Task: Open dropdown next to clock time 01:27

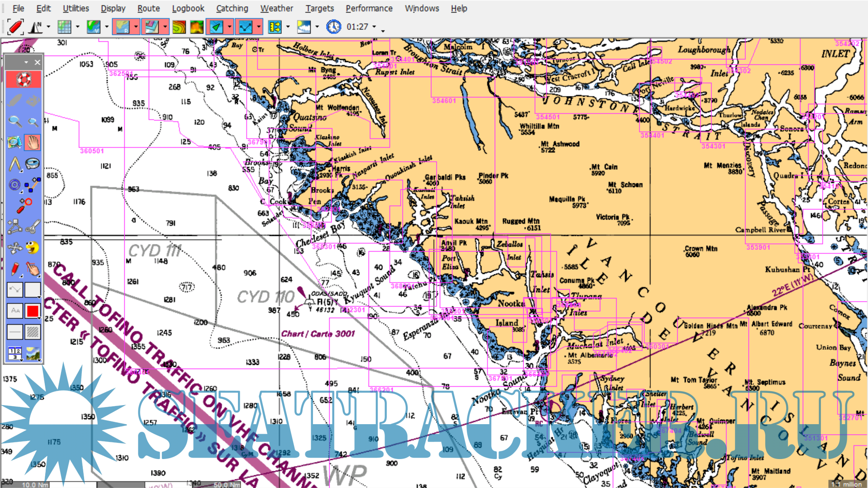Action: tap(374, 27)
